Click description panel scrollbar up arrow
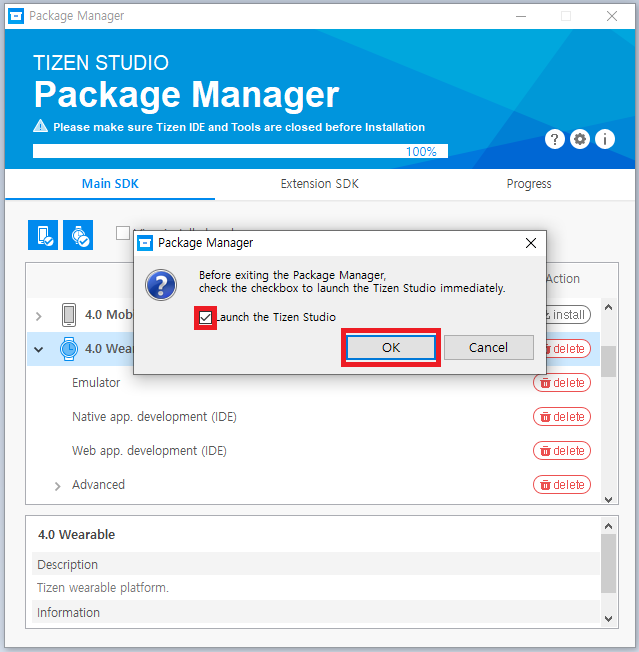The image size is (639, 652). tap(609, 527)
